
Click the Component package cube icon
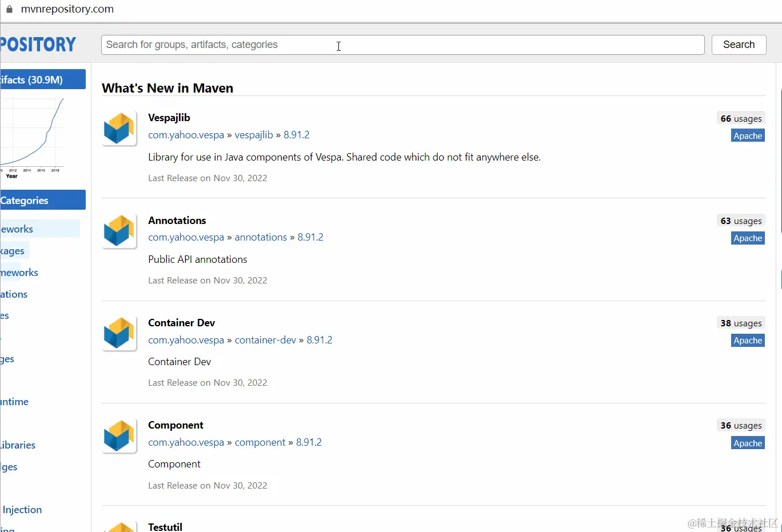(119, 435)
